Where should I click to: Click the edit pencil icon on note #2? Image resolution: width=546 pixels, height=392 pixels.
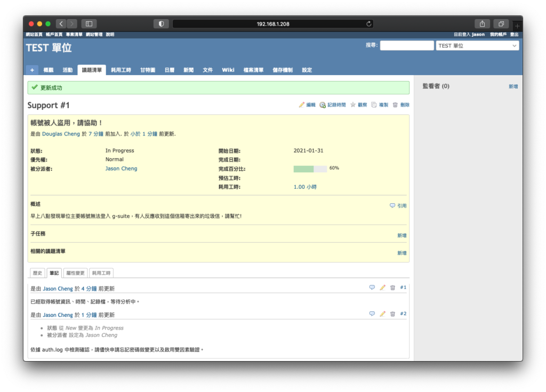tap(383, 314)
